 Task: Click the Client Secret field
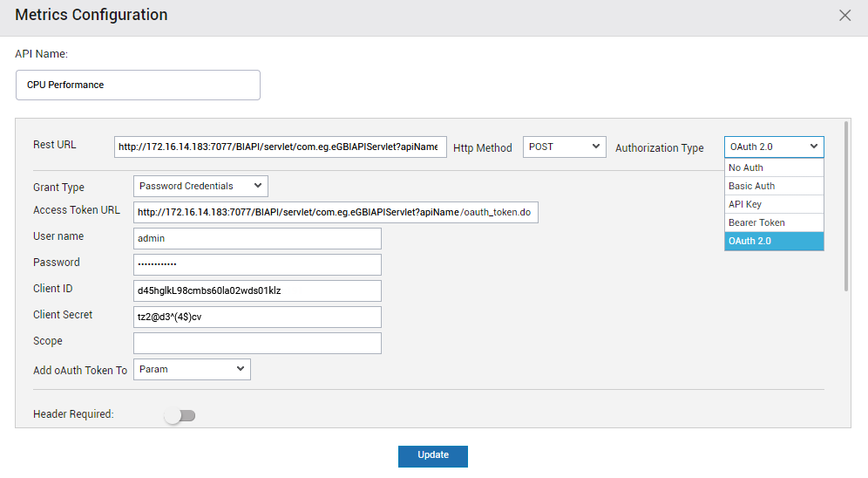[x=257, y=317]
